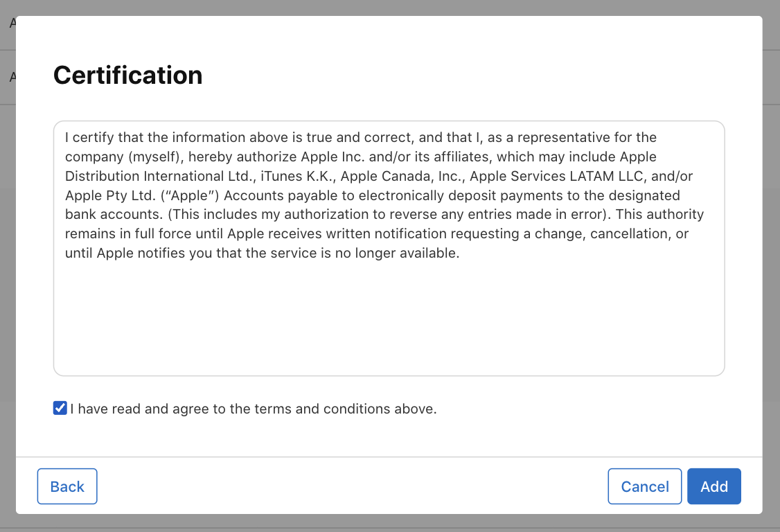Cancel the Certification dialog
780x532 pixels.
645,486
